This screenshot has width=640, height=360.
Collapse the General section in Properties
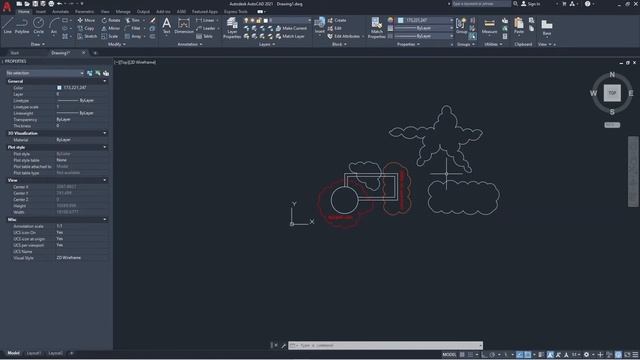[105, 81]
